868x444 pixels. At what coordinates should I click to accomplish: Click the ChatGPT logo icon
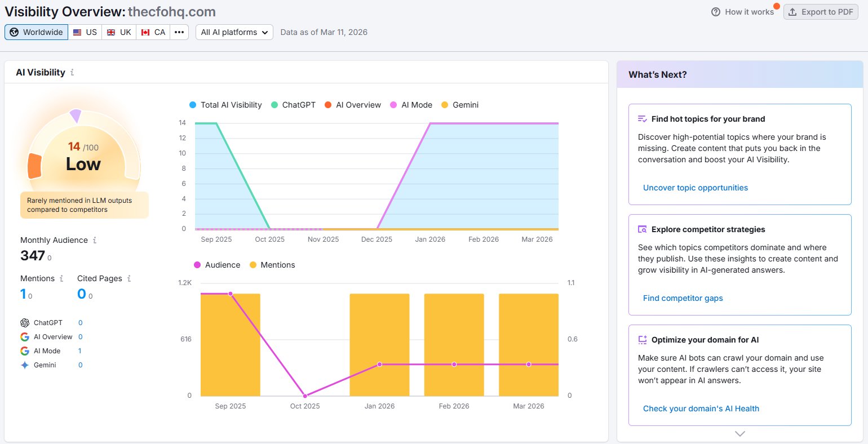coord(25,323)
